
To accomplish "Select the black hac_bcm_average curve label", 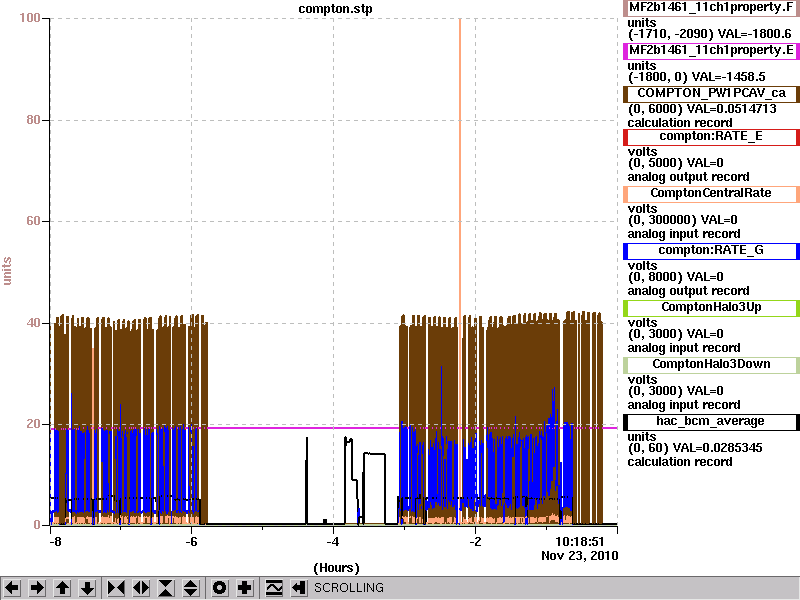I will pyautogui.click(x=711, y=421).
